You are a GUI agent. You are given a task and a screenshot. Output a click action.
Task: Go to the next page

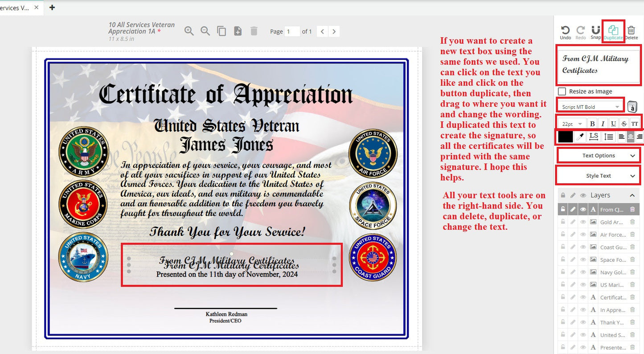pyautogui.click(x=334, y=31)
